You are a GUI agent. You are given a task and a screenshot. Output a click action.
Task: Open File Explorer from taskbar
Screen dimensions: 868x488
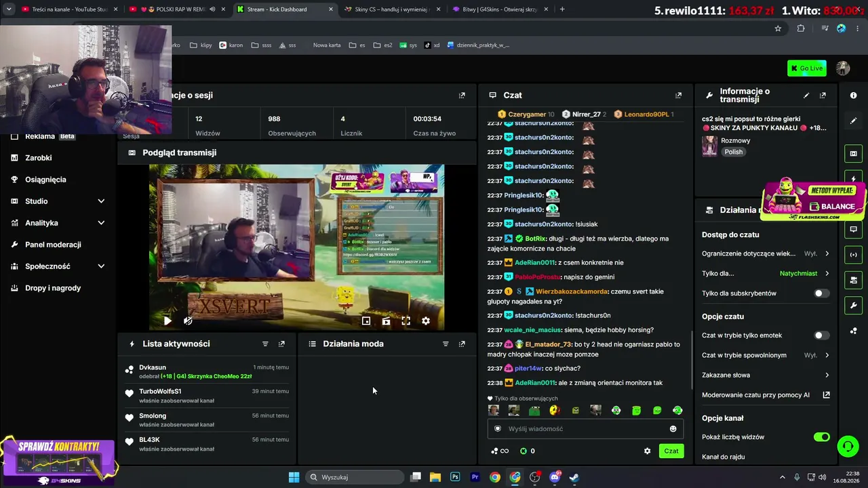tap(435, 477)
